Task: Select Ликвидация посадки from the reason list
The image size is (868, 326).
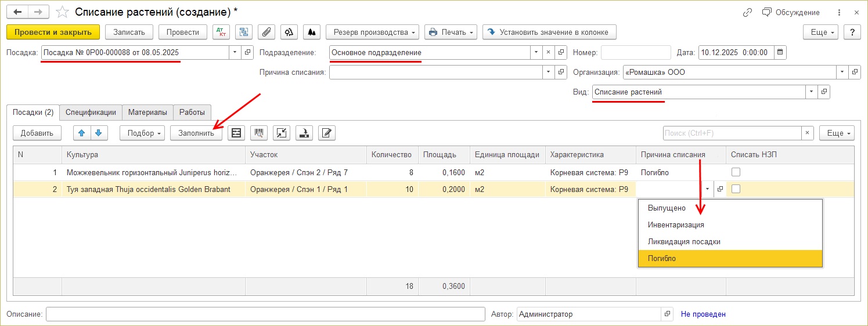Action: [684, 241]
